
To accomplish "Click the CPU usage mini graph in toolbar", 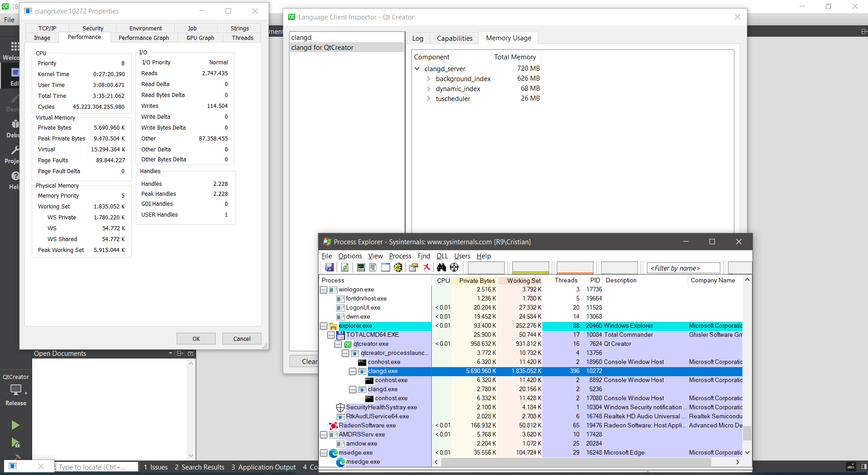I will [486, 268].
